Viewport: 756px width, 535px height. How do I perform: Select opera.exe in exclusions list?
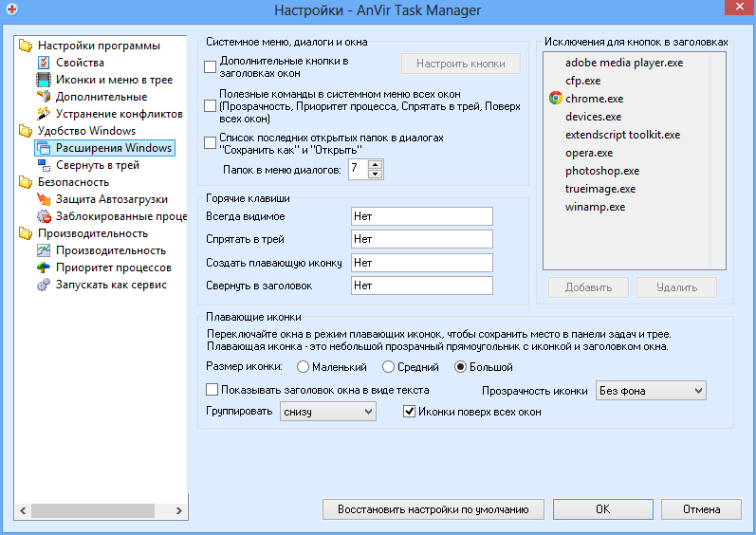(x=589, y=153)
